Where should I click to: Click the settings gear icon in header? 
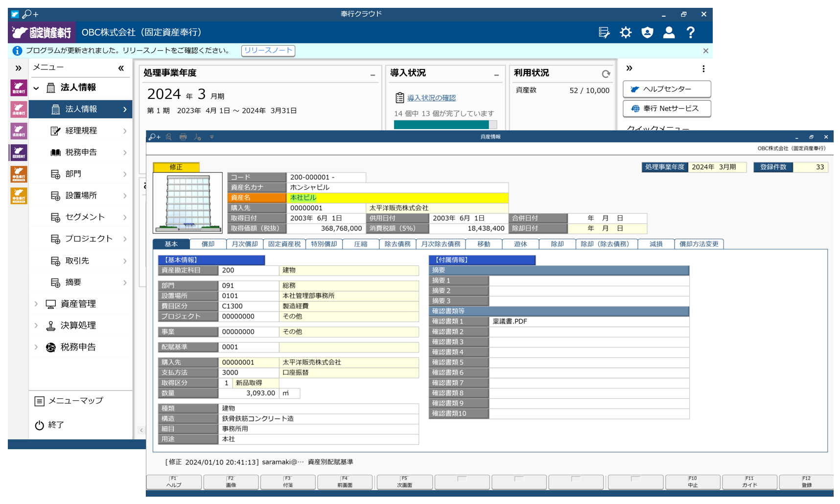coord(626,33)
